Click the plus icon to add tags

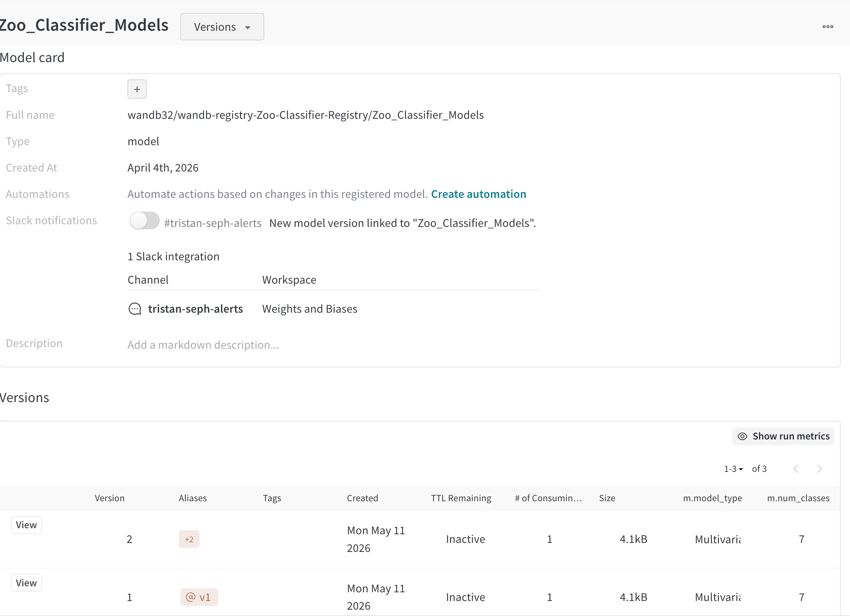(x=137, y=89)
